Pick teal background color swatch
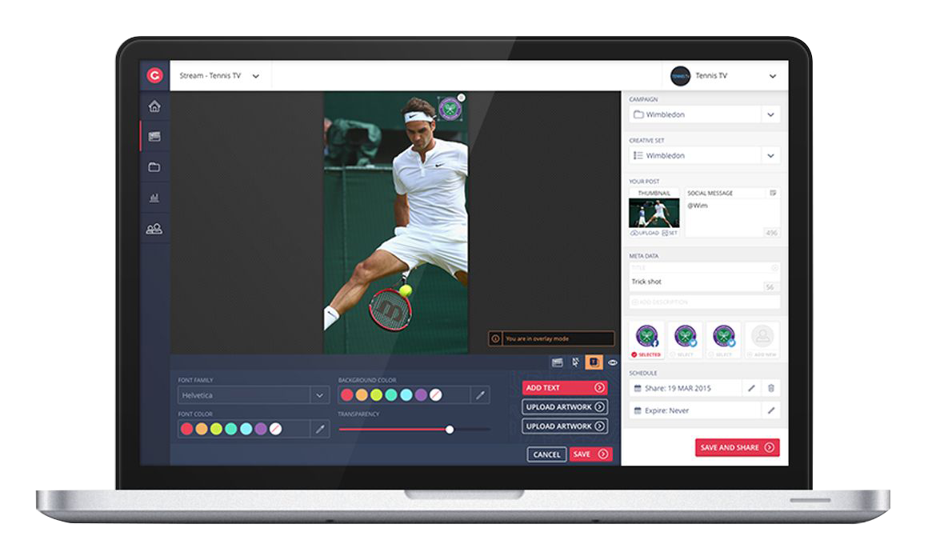 click(391, 395)
